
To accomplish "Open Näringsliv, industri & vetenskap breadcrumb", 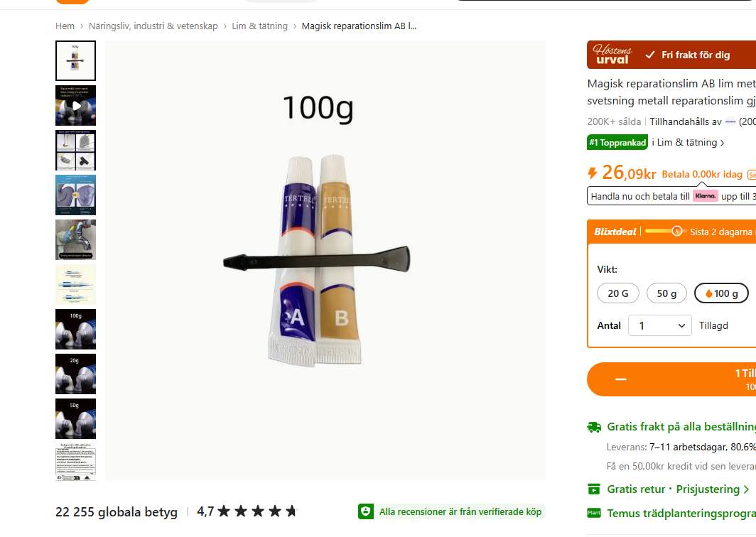I will 153,26.
